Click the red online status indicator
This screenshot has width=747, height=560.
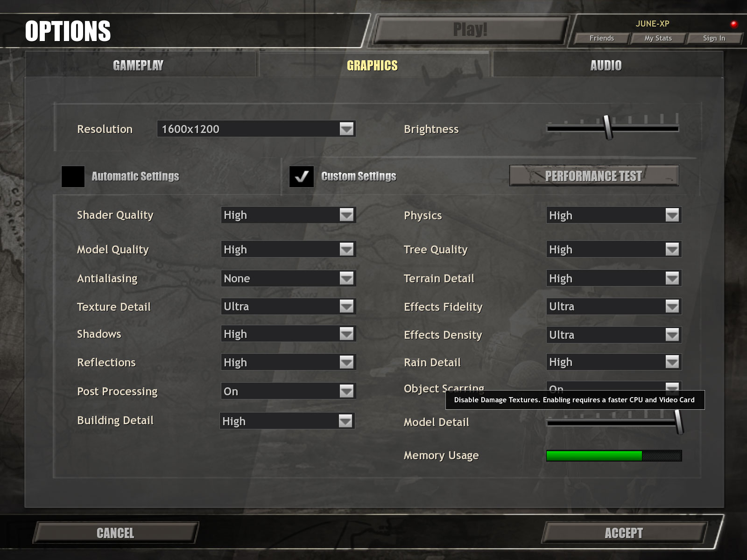[x=734, y=24]
